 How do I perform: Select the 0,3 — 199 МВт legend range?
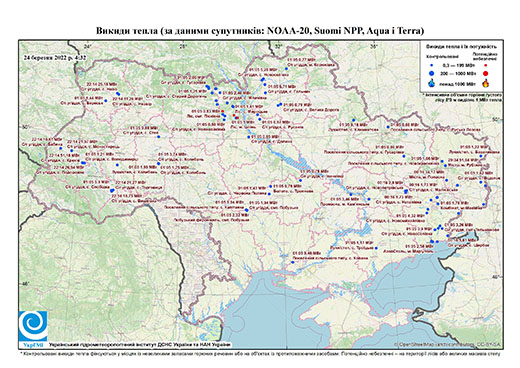457,65
